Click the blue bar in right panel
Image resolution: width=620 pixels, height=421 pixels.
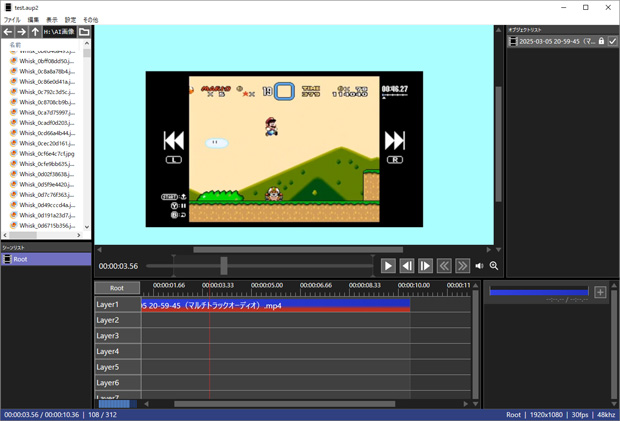click(539, 292)
